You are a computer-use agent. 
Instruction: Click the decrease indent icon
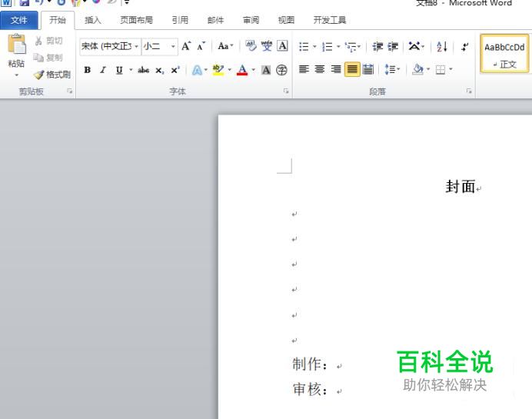(x=377, y=46)
